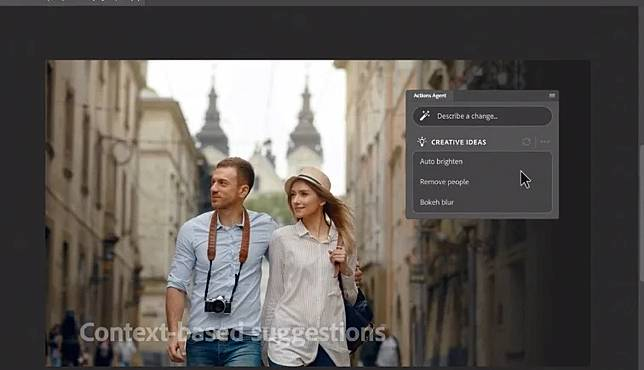The width and height of the screenshot is (644, 370).
Task: Refresh the Creative Ideas suggestions
Action: pyautogui.click(x=526, y=142)
